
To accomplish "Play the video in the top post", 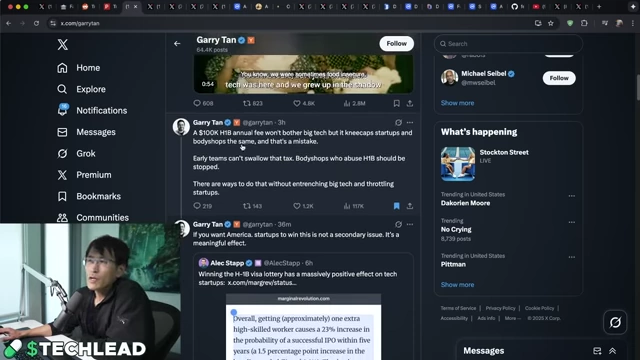I will point(303,74).
